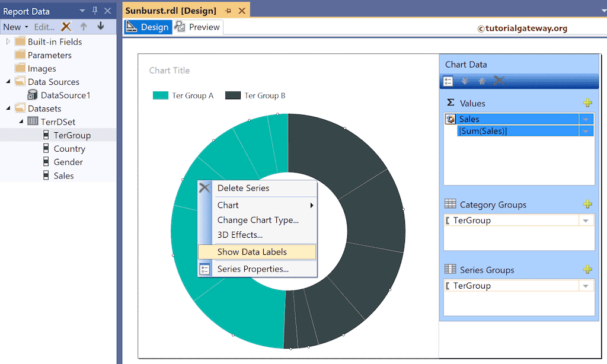Add a Category Group via the plus icon
This screenshot has height=364, width=607.
587,204
